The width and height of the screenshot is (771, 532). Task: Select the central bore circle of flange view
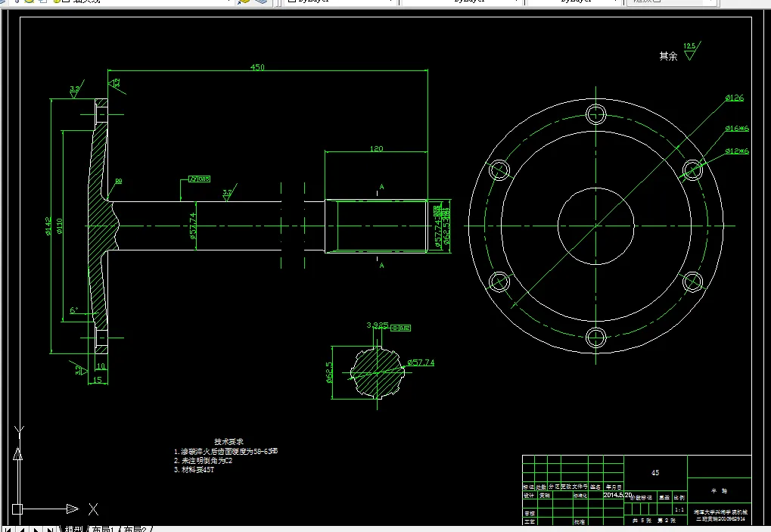point(596,226)
